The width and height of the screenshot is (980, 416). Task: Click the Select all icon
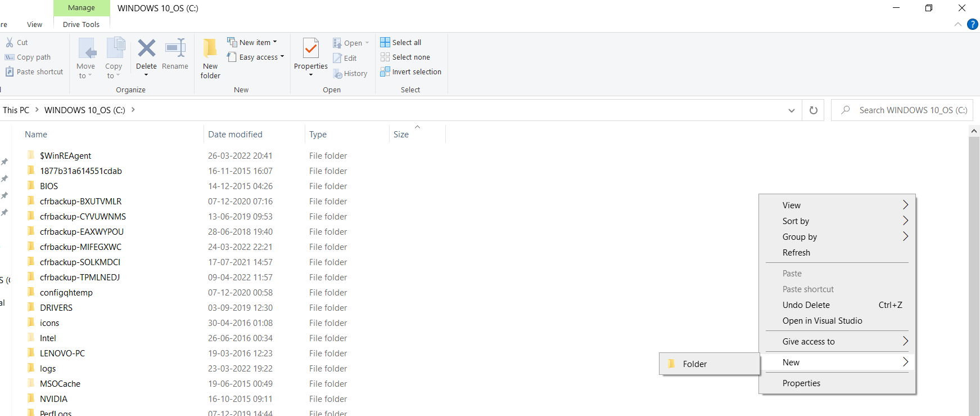click(385, 42)
